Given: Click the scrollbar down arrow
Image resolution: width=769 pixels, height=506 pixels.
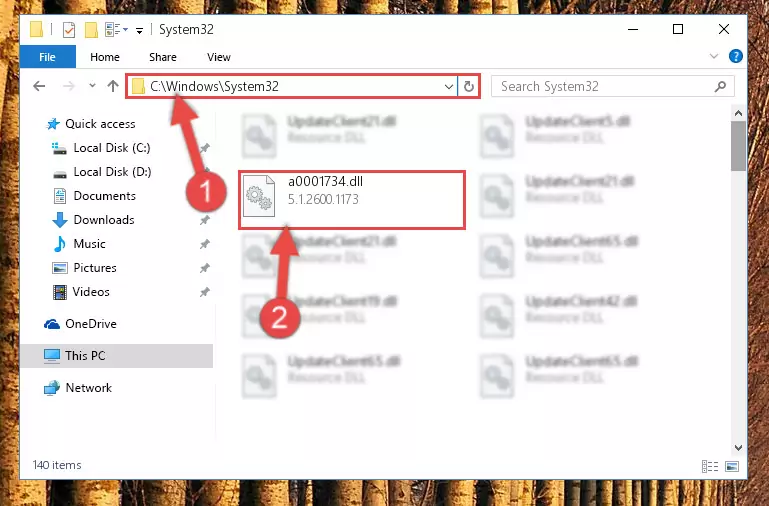Looking at the screenshot, I should click(x=738, y=447).
